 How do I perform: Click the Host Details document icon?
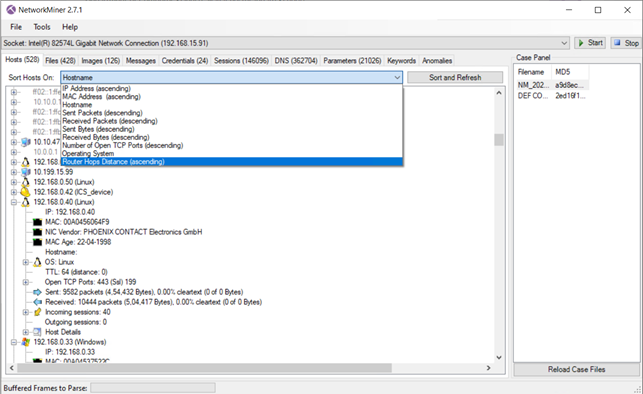37,332
